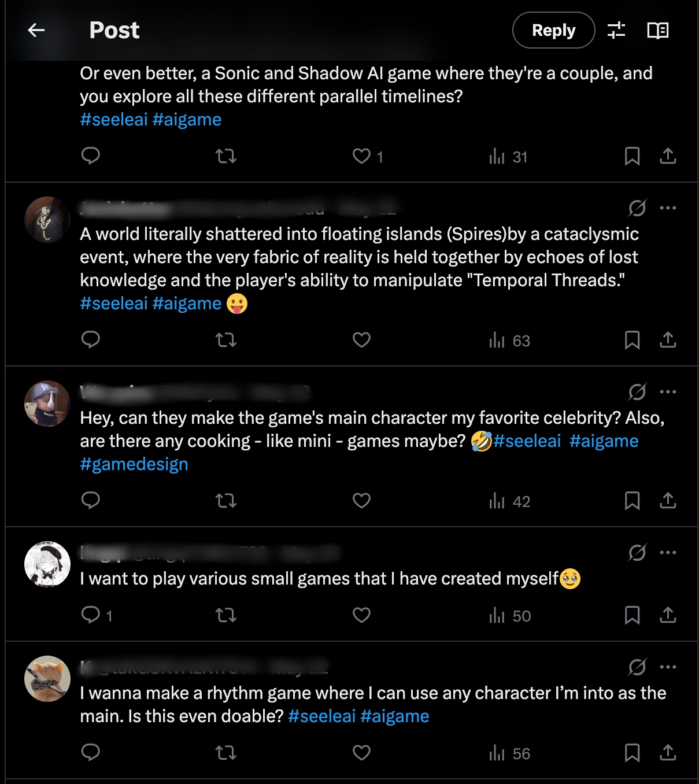The image size is (699, 784).
Task: Open cat avatar profile of rhythm post
Action: click(x=47, y=679)
